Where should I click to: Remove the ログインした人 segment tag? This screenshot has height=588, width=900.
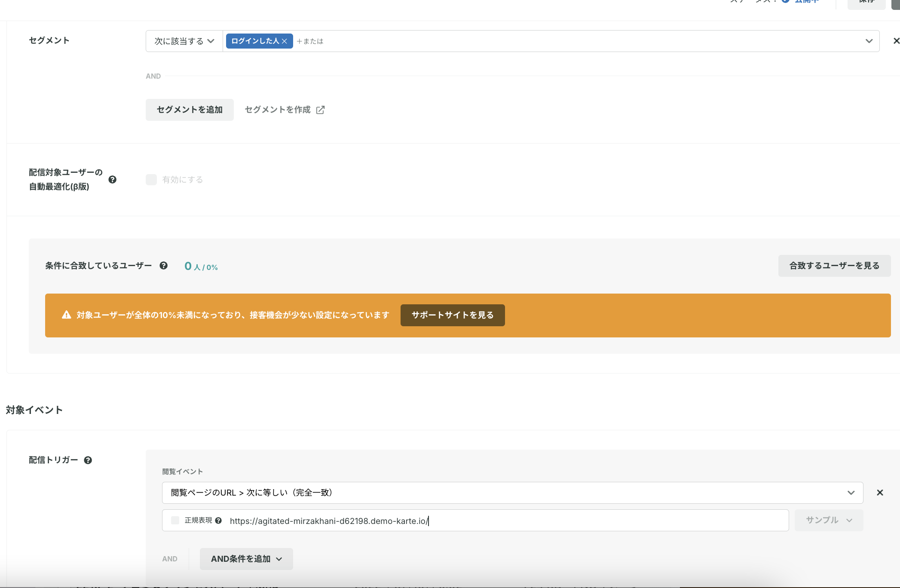coord(284,41)
